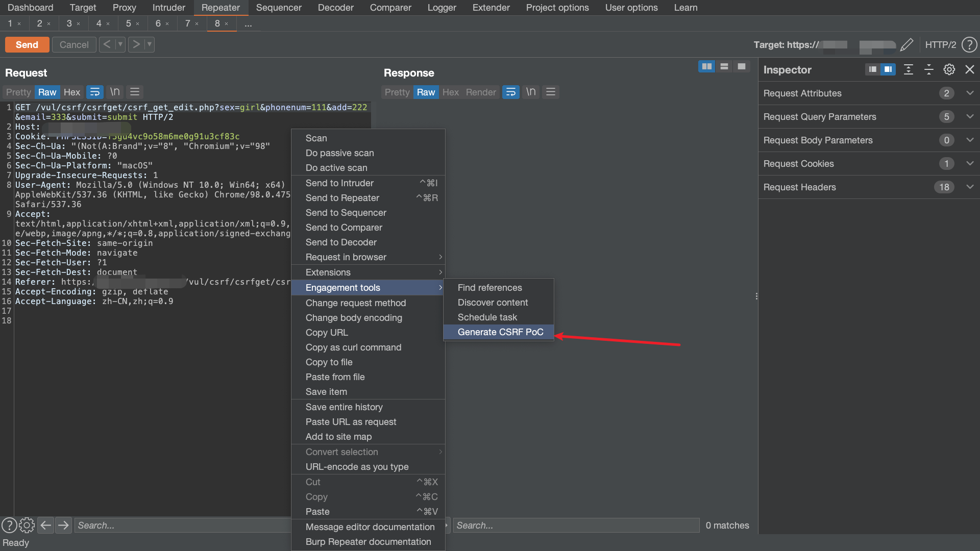
Task: Go to previous search match arrow
Action: pos(46,525)
